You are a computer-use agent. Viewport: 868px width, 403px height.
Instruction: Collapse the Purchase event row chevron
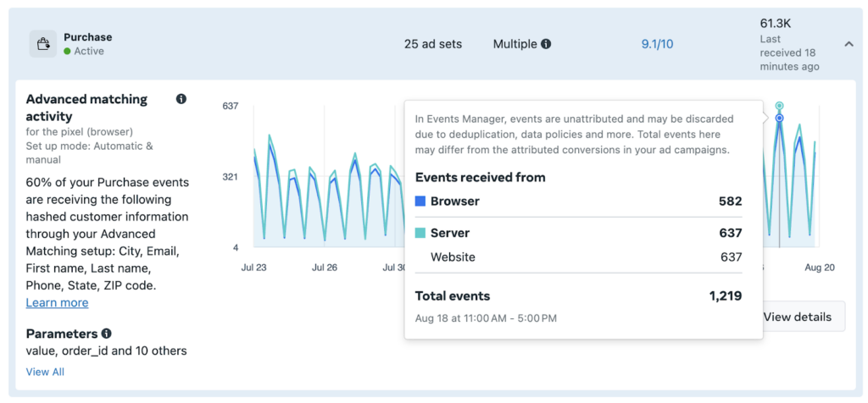849,44
